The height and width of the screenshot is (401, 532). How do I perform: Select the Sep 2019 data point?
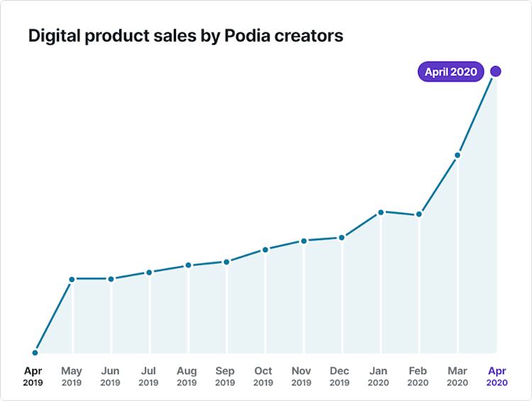tap(227, 262)
